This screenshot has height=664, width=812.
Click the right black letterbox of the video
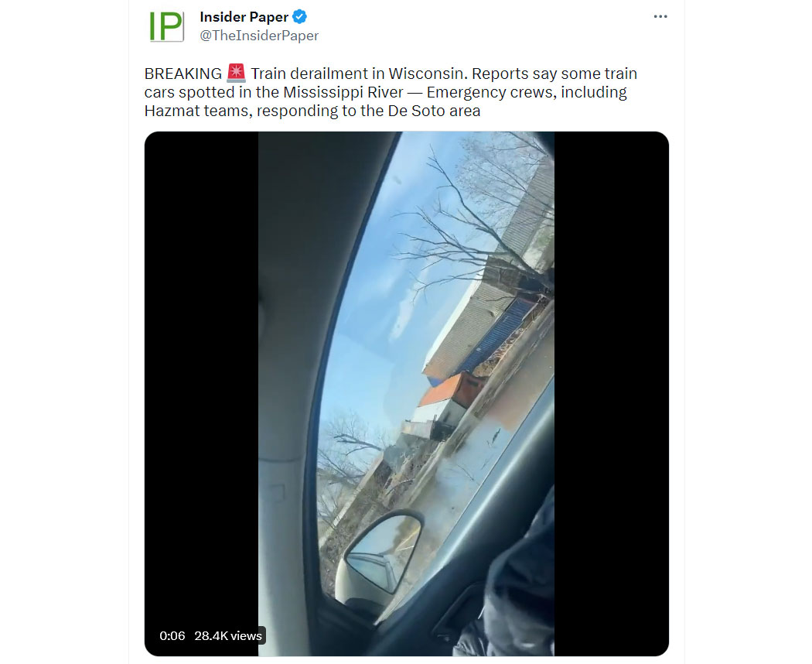612,394
